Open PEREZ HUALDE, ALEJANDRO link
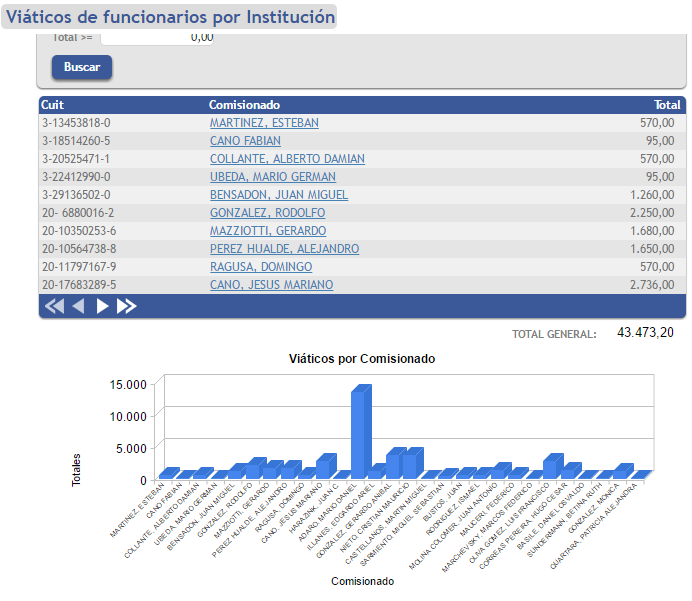Screen dimensions: 692x601 pyautogui.click(x=284, y=249)
